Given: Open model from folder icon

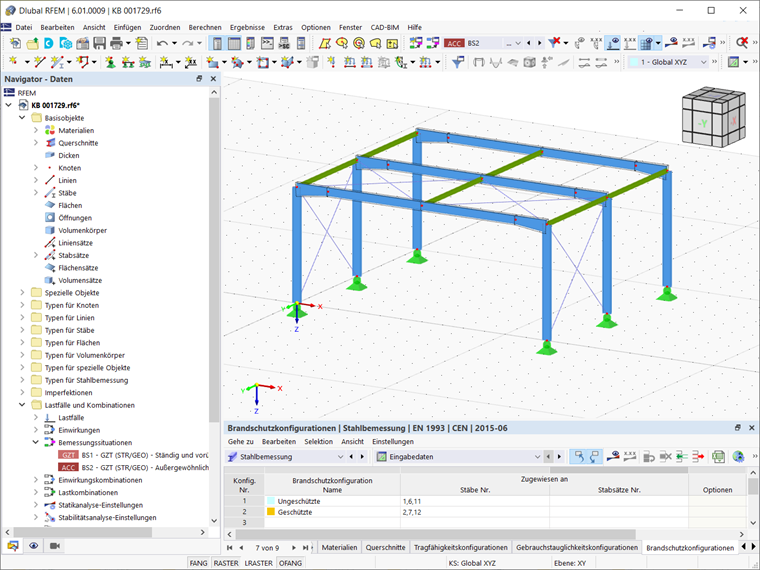Looking at the screenshot, I should (x=32, y=43).
